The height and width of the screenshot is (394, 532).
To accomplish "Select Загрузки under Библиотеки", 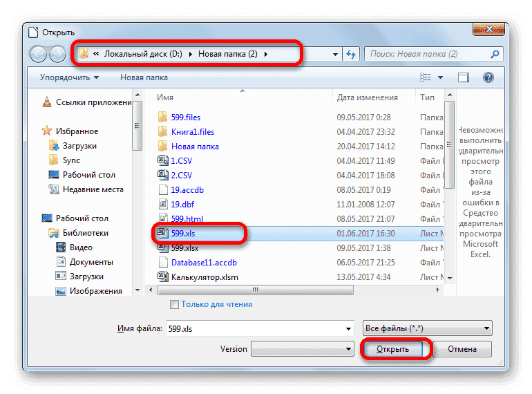I will pyautogui.click(x=86, y=276).
